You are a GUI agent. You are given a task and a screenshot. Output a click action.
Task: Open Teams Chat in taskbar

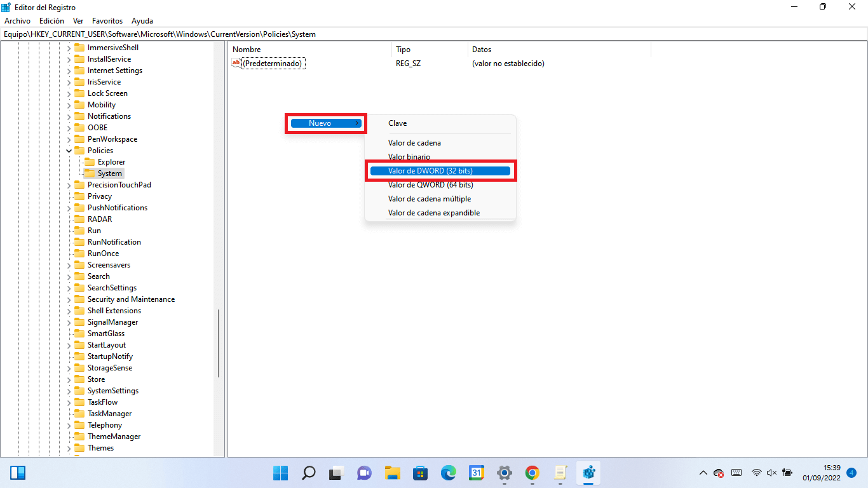coord(364,473)
